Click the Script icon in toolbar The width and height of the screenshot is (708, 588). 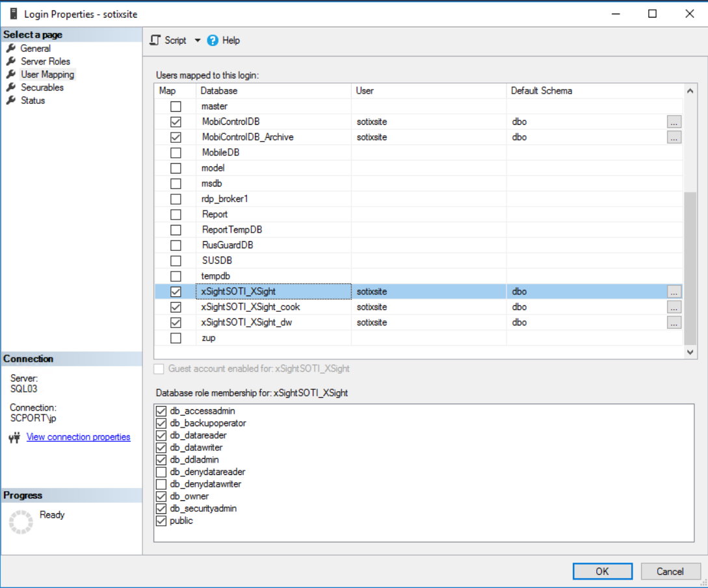[155, 40]
